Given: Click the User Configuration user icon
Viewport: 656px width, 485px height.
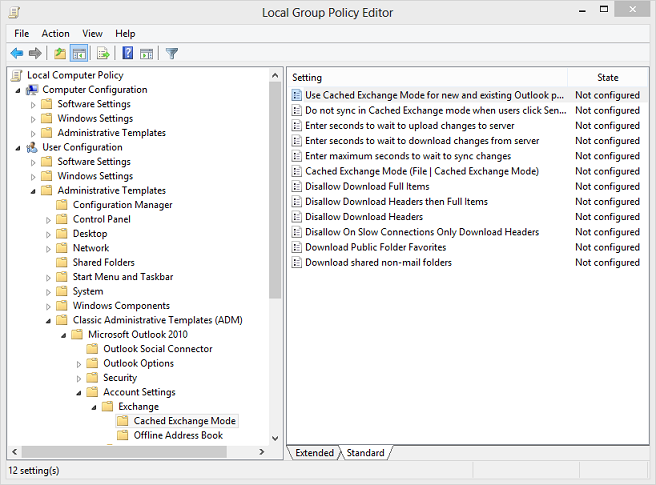Looking at the screenshot, I should pyautogui.click(x=32, y=147).
